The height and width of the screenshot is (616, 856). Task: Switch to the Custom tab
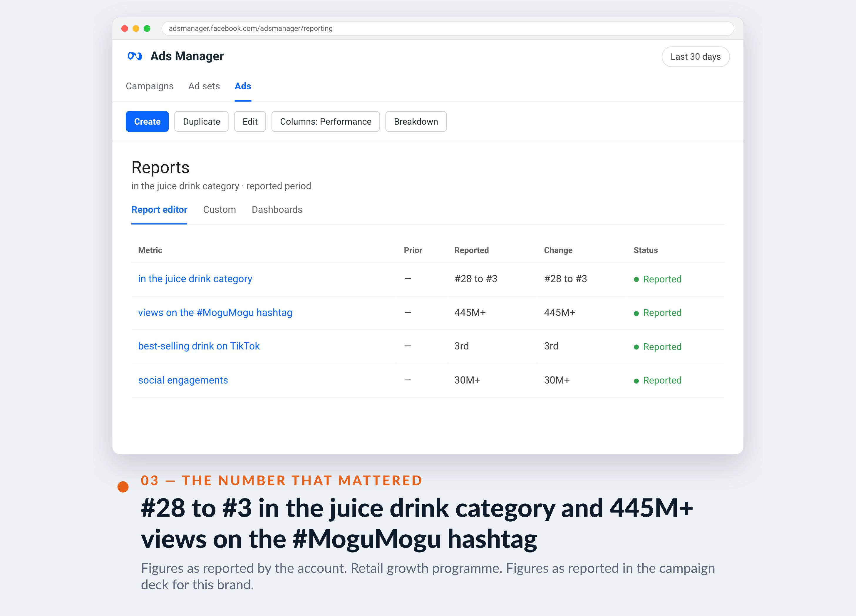219,210
